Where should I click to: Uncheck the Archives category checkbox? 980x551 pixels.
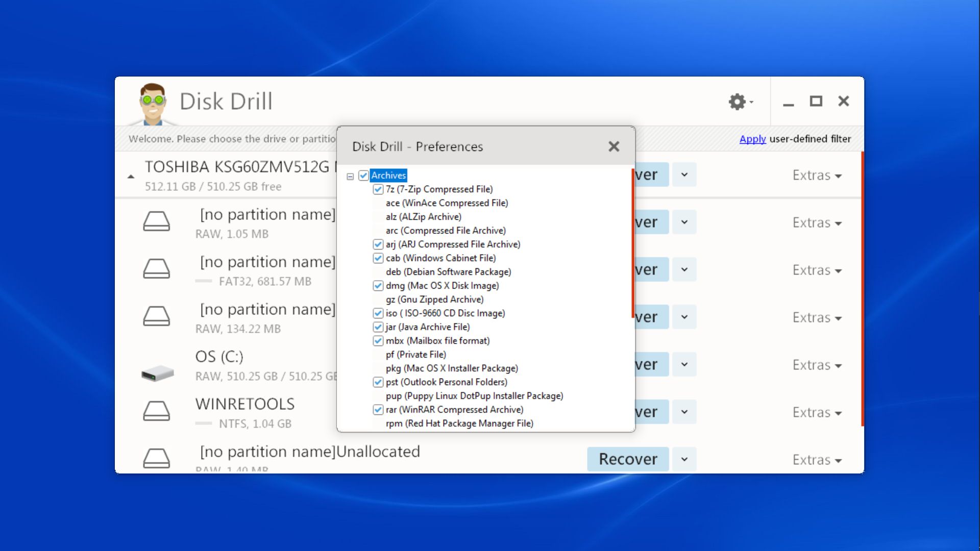[x=363, y=176]
